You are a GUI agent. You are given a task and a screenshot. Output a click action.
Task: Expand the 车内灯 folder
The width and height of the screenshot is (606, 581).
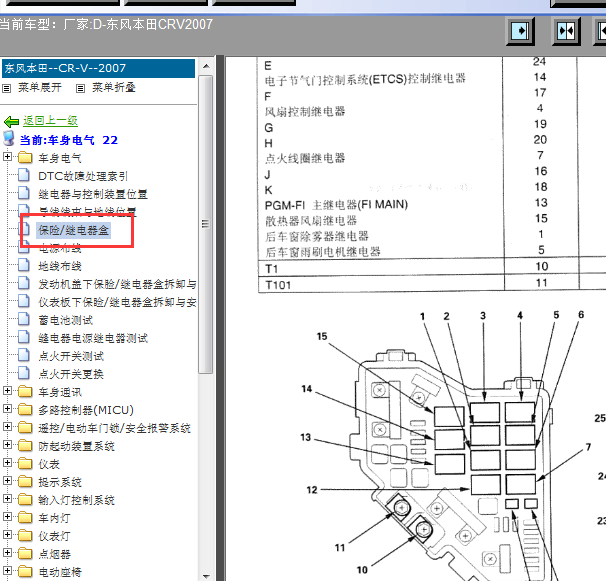tap(7, 516)
